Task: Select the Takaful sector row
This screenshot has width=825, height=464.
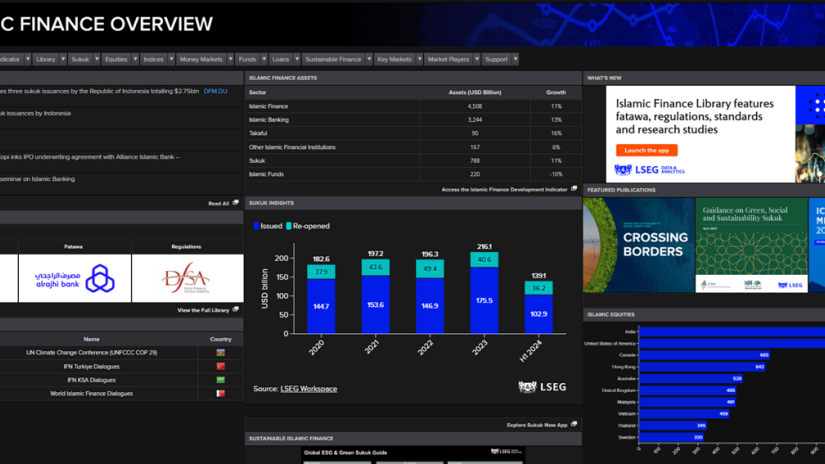Action: click(x=414, y=134)
